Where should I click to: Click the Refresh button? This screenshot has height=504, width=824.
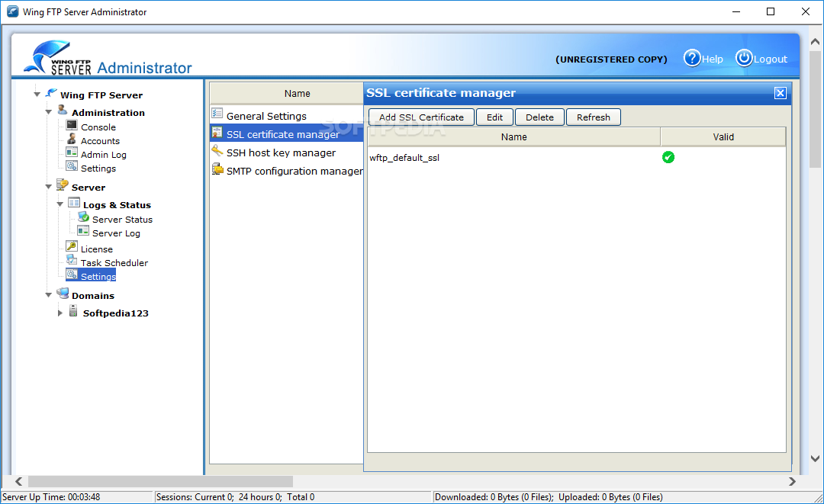click(x=594, y=117)
